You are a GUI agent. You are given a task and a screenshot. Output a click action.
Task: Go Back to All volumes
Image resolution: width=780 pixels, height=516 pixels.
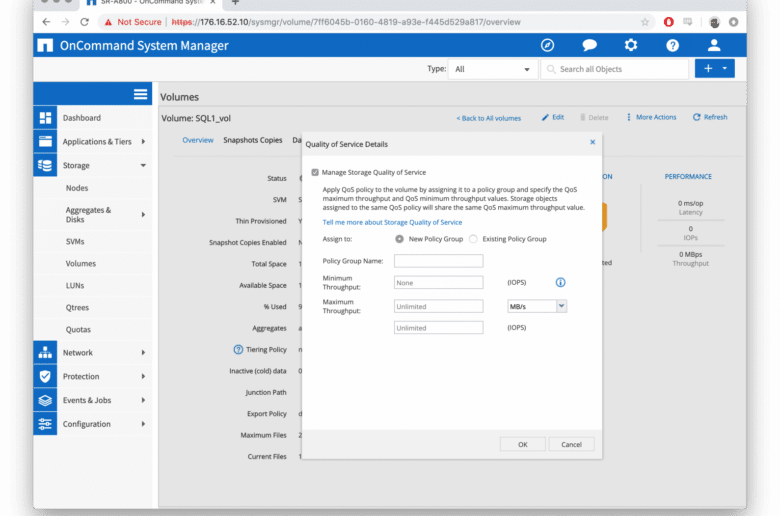488,118
